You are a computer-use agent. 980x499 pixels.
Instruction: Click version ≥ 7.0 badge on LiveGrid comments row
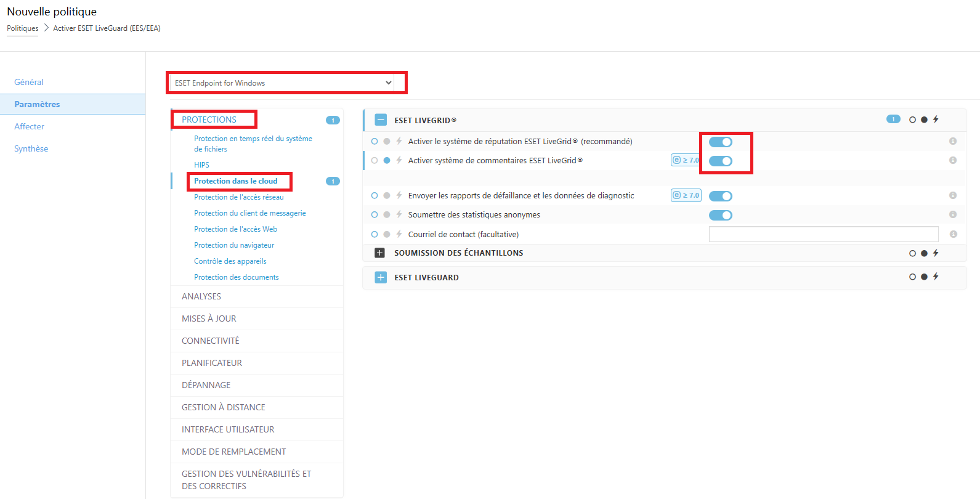[x=686, y=160]
